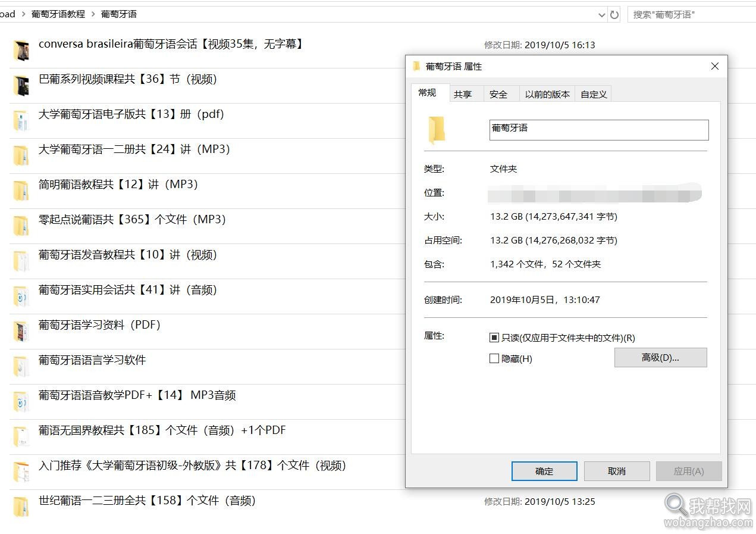Click the folder icon next to the name field
756x534 pixels.
tap(438, 130)
